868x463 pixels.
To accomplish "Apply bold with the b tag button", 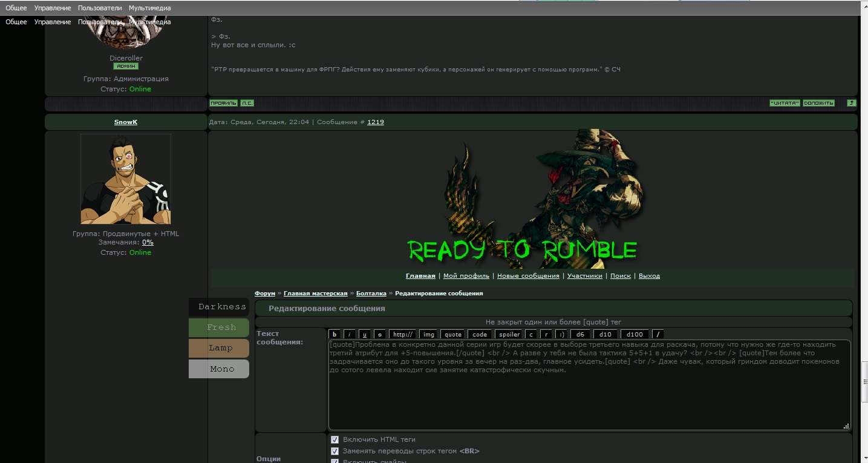I will [334, 334].
